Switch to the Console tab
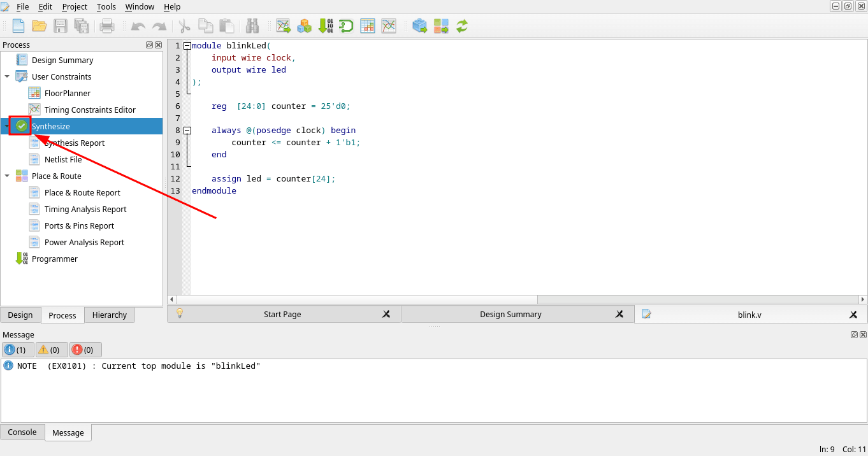This screenshot has height=456, width=868. click(x=22, y=432)
